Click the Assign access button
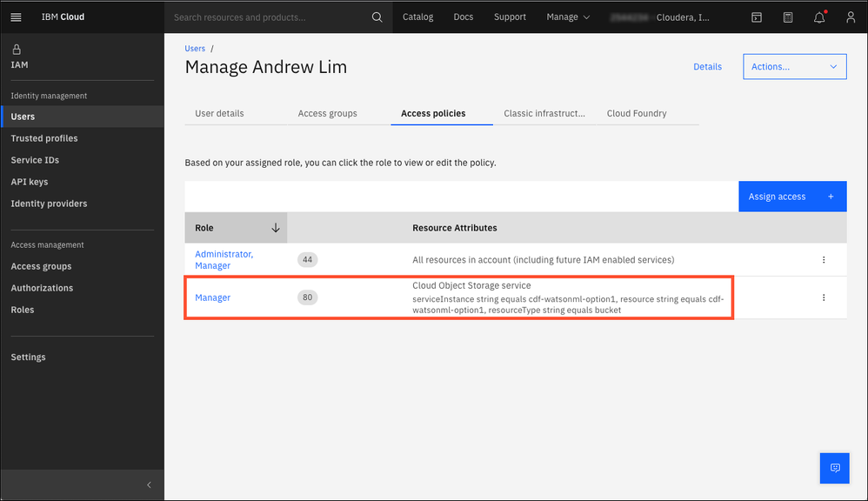The height and width of the screenshot is (501, 868). 791,197
